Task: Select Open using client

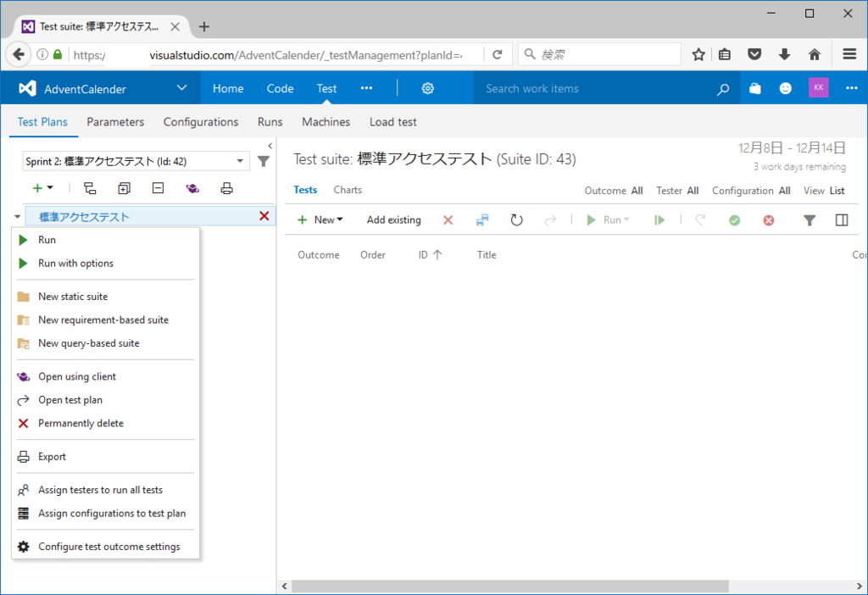Action: (x=105, y=376)
